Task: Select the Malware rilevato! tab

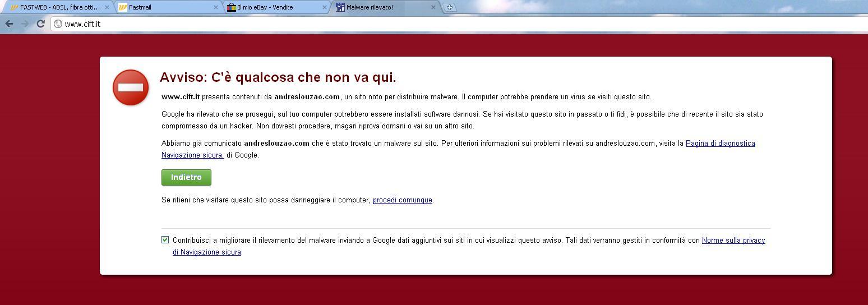Action: pyautogui.click(x=386, y=7)
